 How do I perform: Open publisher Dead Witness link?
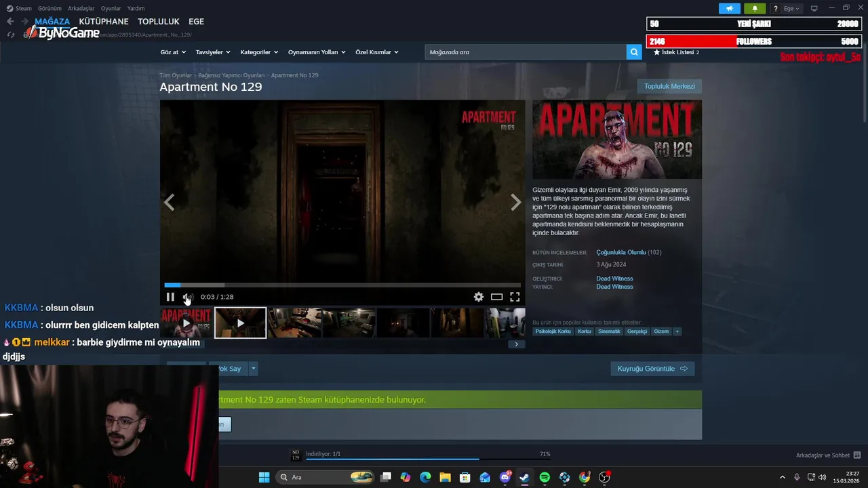[614, 287]
